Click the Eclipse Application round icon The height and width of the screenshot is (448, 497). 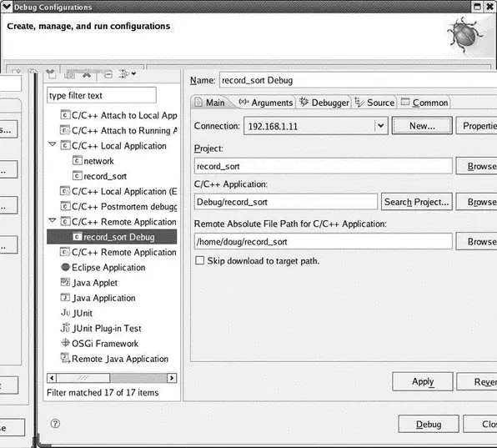tap(65, 267)
